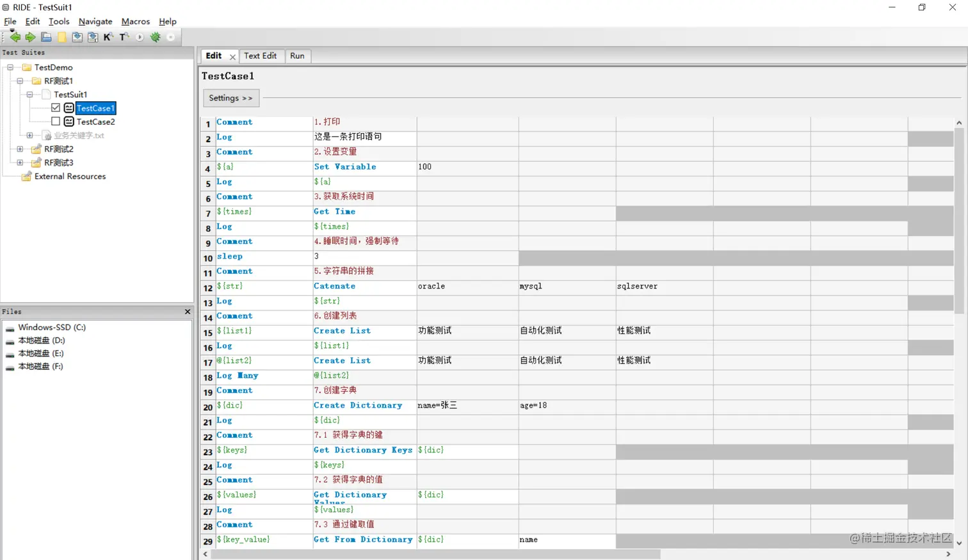Open the Tools menu
Screen dimensions: 968x560
click(x=59, y=21)
